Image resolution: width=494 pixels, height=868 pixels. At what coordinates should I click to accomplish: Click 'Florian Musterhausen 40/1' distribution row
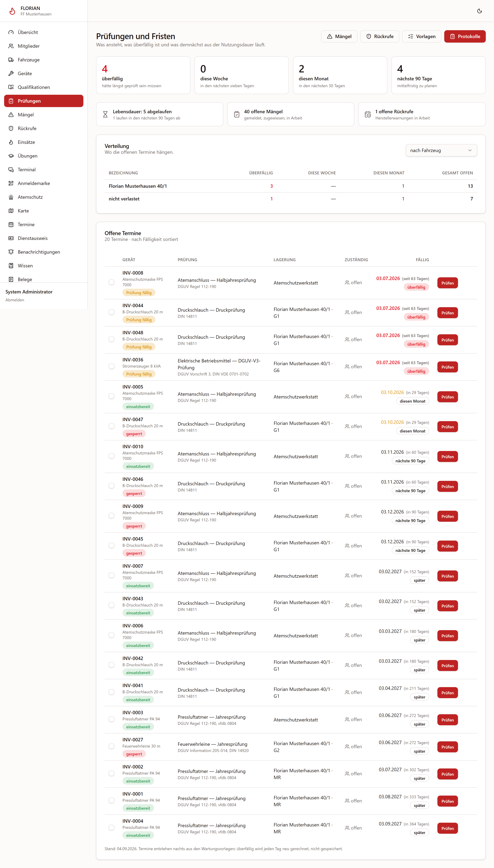tap(291, 186)
